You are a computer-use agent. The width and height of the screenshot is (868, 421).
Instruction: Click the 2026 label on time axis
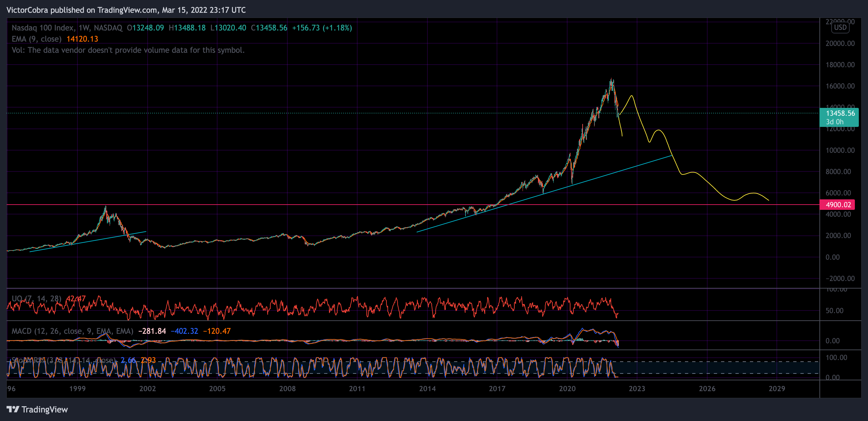click(x=707, y=389)
